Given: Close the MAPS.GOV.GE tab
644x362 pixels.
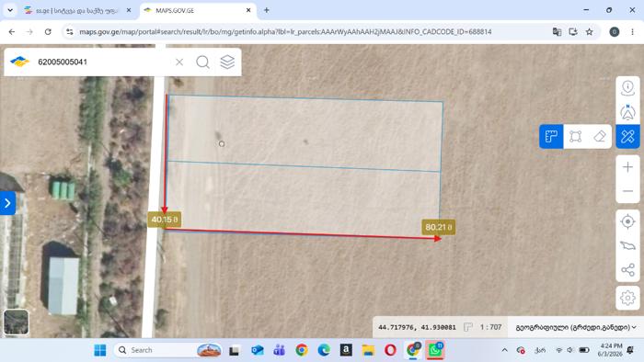Looking at the screenshot, I should tap(248, 10).
